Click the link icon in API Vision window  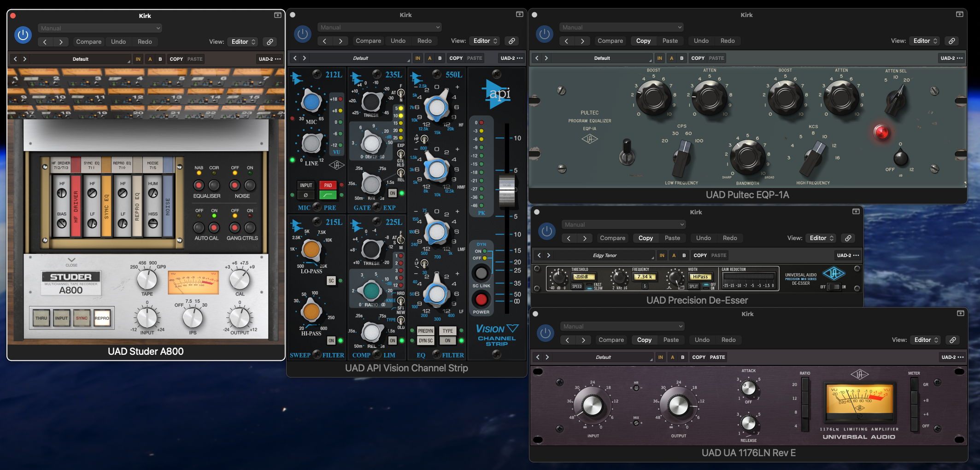tap(511, 41)
